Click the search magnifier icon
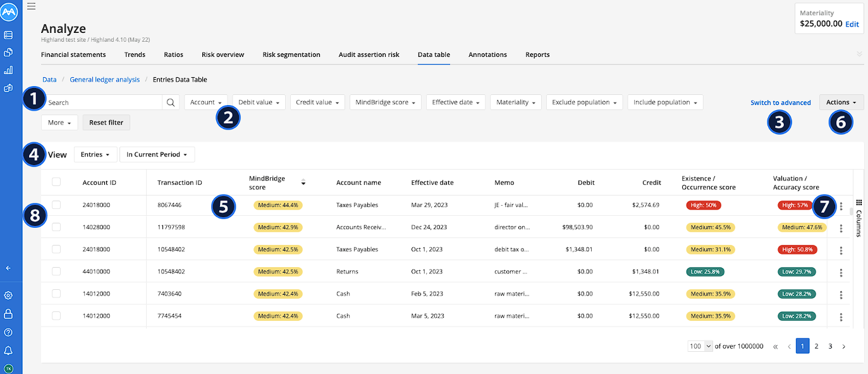This screenshot has width=868, height=374. [x=171, y=103]
